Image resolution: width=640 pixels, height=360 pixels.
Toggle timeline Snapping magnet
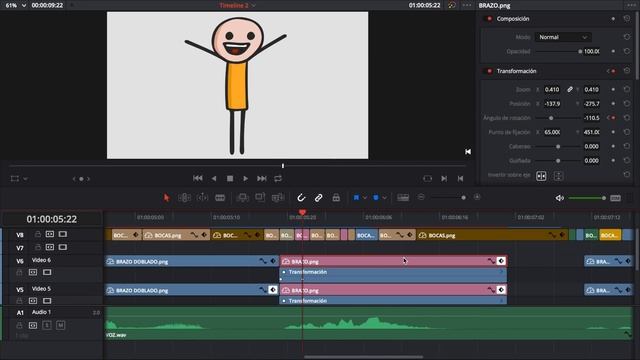click(301, 198)
